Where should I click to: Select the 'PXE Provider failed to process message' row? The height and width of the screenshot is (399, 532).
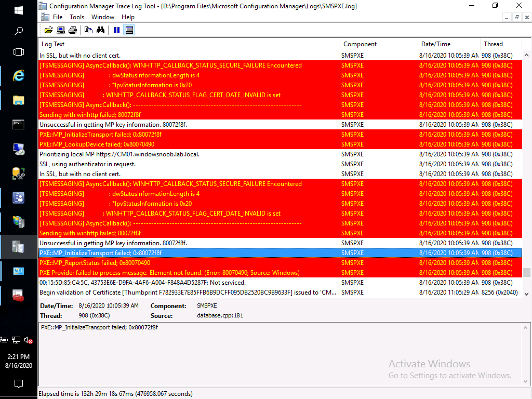tap(280, 273)
